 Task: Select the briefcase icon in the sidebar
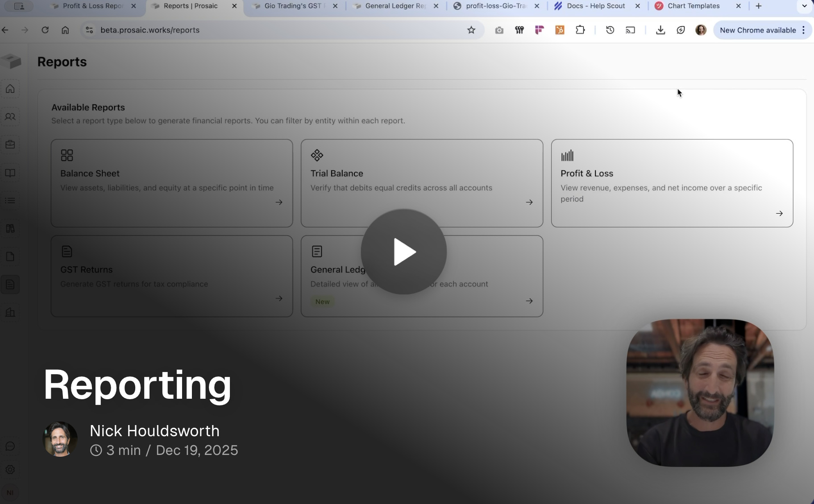(10, 144)
